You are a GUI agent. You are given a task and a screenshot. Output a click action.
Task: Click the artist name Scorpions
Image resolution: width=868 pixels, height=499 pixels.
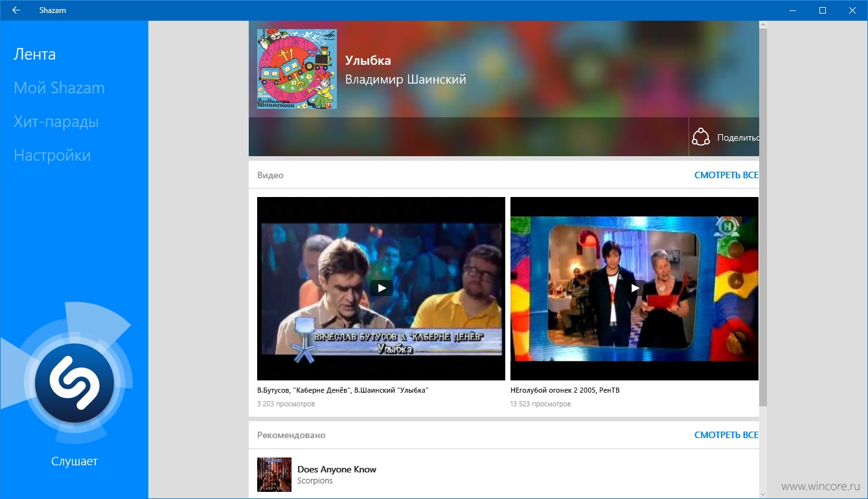315,481
